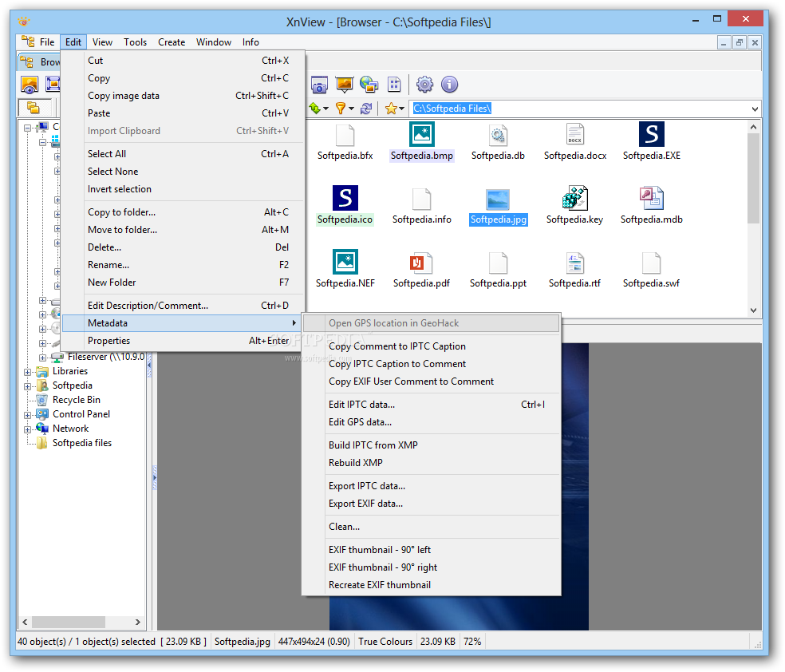Image resolution: width=785 pixels, height=672 pixels.
Task: Expand the Softpedia tree node
Action: 28,386
